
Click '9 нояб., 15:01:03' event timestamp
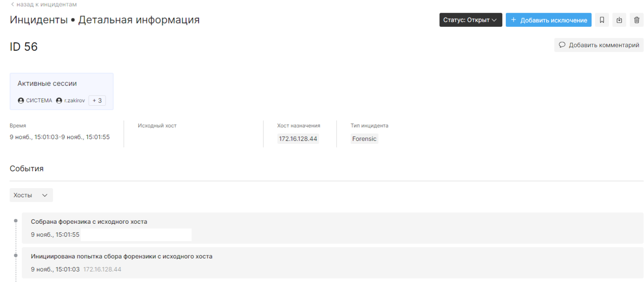(x=55, y=269)
